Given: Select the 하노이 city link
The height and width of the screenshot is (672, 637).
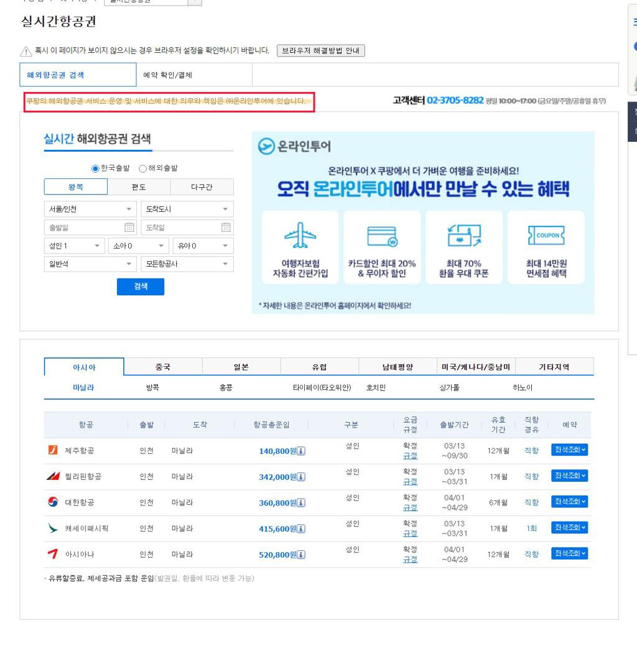Looking at the screenshot, I should 523,387.
